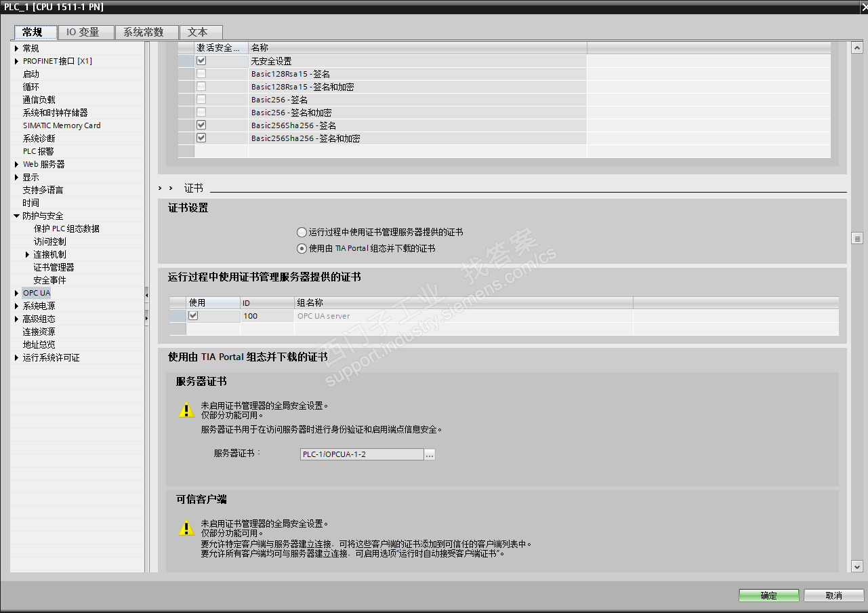This screenshot has height=613, width=868.
Task: Select SIMATIC Memory Card in the tree
Action: 62,125
